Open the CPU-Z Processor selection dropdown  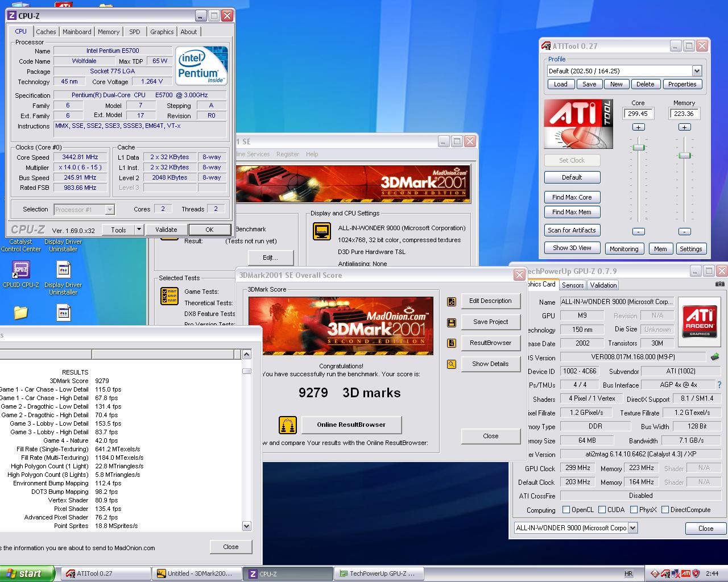[110, 210]
